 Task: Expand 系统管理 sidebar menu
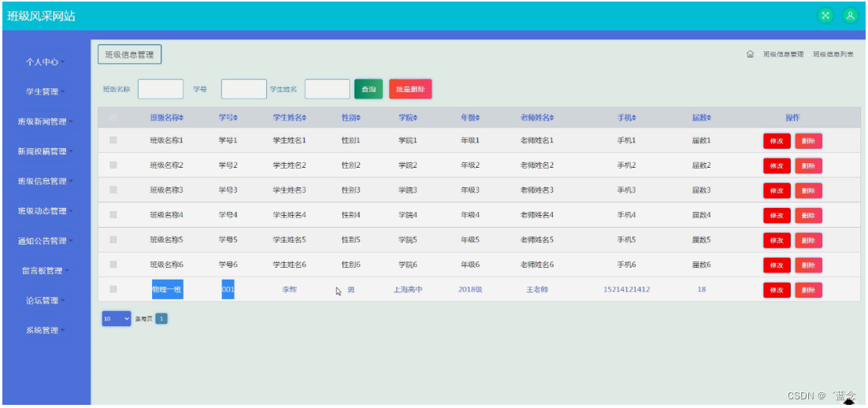coord(46,331)
